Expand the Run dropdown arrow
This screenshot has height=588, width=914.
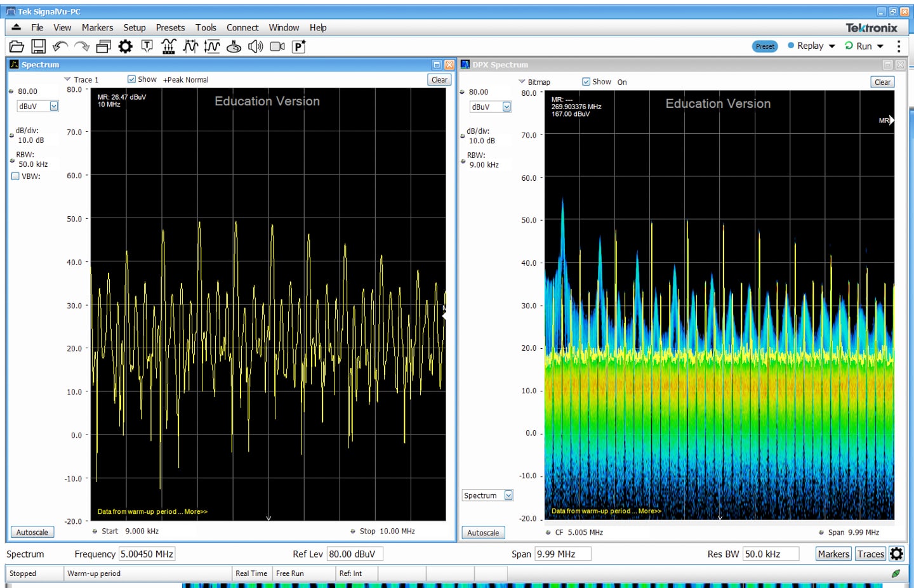click(x=880, y=46)
